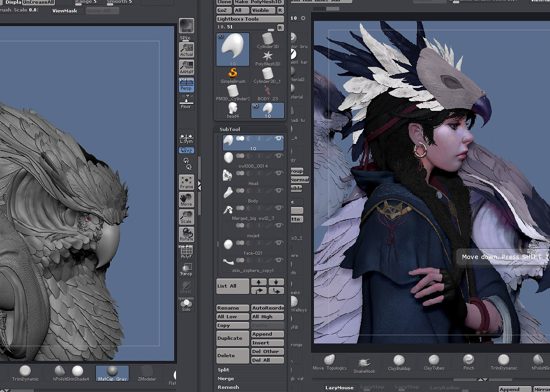Toggle PolyF polyframe display
The width and height of the screenshot is (550, 392).
point(186,252)
